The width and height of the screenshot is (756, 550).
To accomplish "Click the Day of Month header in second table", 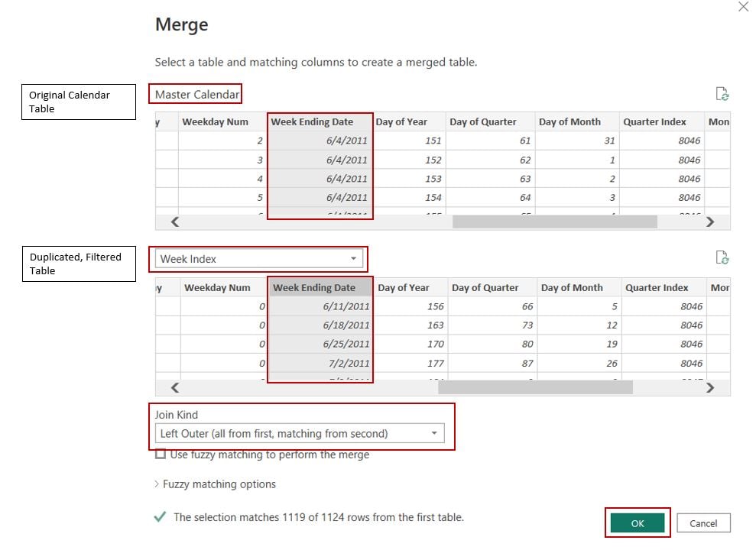I will tap(573, 287).
